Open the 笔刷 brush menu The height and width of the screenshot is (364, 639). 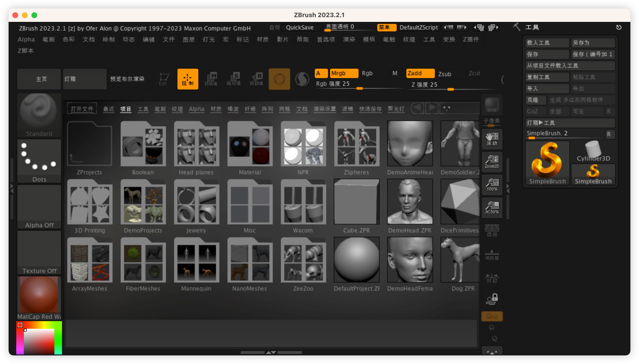pos(48,39)
